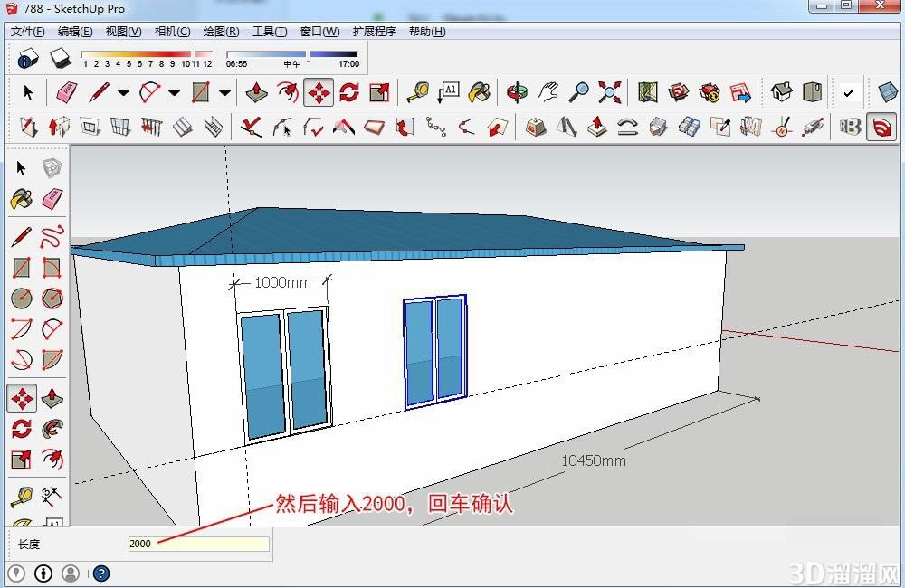The width and height of the screenshot is (905, 588).
Task: Open the Extension Warehouse icon
Action: coord(710,92)
